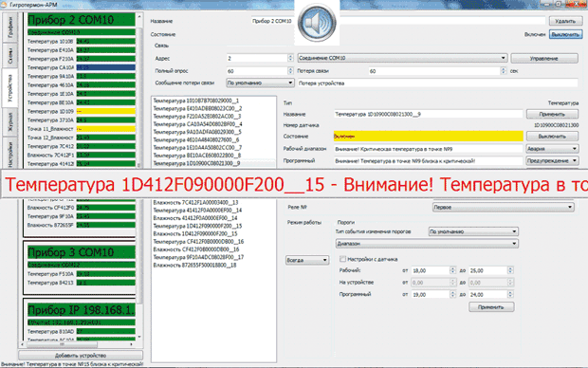Screen dimensions: 588x368
Task: Click the Адрес value field
Action: coord(257,58)
